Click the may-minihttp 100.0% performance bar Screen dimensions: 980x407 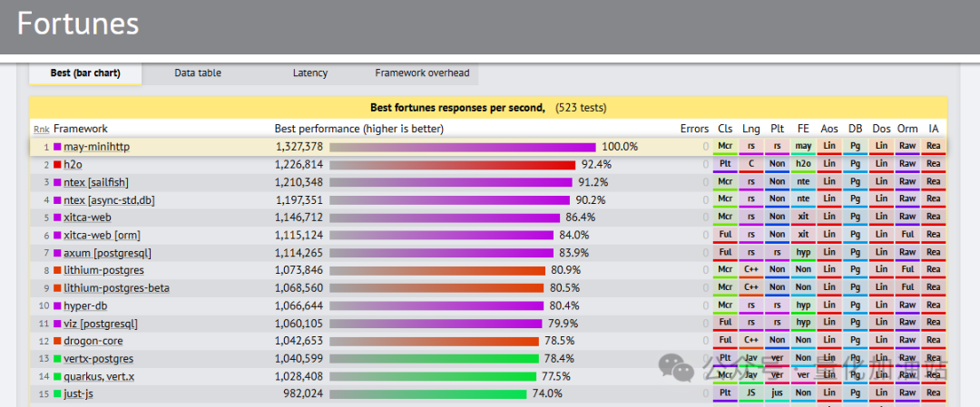(x=463, y=148)
